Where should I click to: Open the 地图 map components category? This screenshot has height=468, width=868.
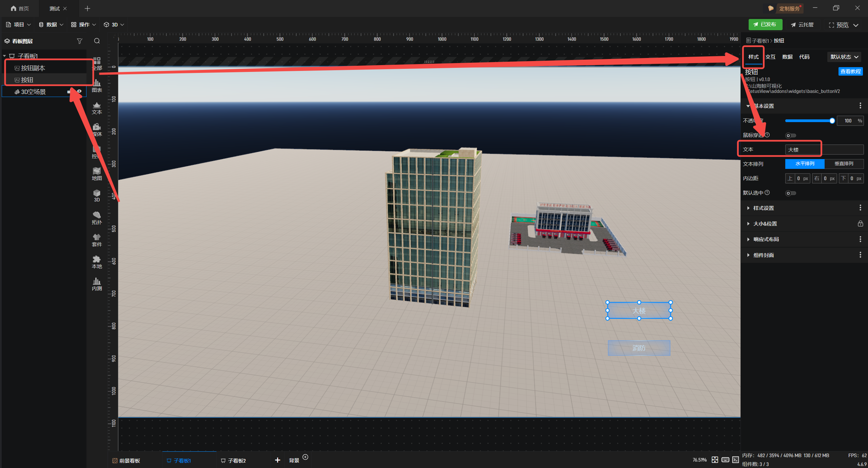point(97,174)
